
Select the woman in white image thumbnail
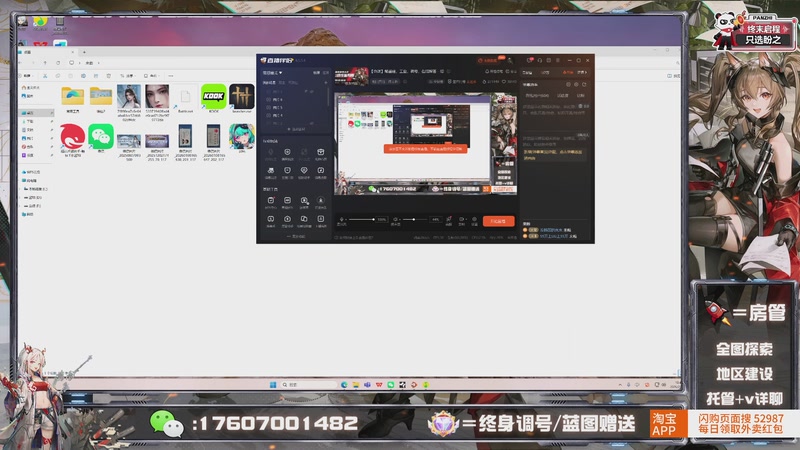tap(129, 96)
